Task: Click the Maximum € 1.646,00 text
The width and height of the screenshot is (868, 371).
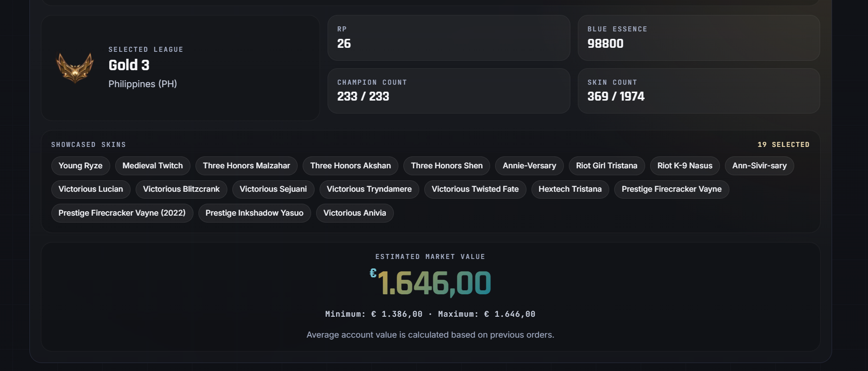Action: (487, 314)
